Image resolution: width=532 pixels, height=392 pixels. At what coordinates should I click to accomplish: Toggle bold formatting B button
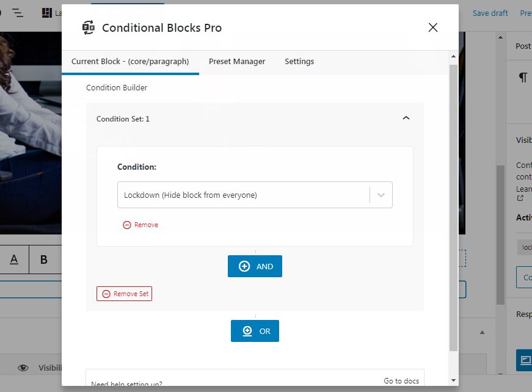44,260
